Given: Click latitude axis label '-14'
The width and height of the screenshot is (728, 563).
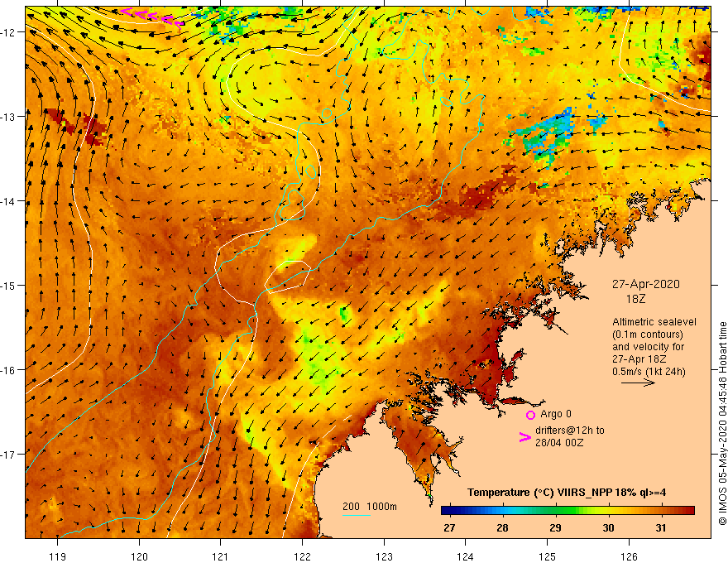Looking at the screenshot, I should point(8,201).
